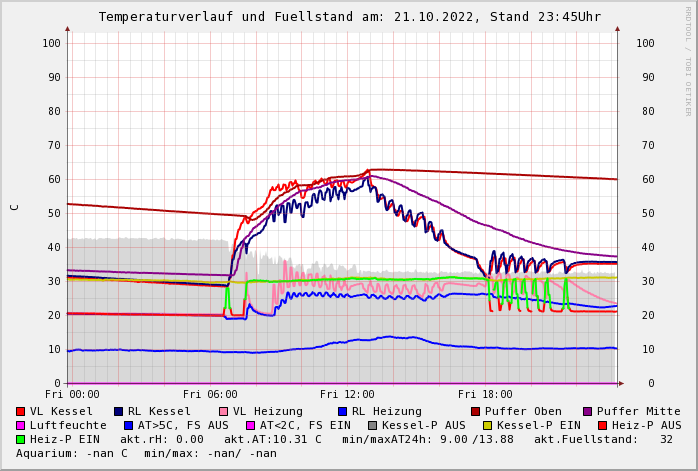Click the Fri 06:00 time axis label
This screenshot has width=698, height=471.
pyautogui.click(x=210, y=395)
